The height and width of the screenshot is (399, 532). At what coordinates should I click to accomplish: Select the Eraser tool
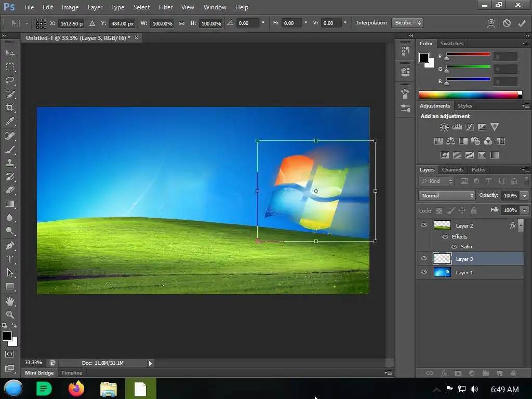pyautogui.click(x=10, y=190)
